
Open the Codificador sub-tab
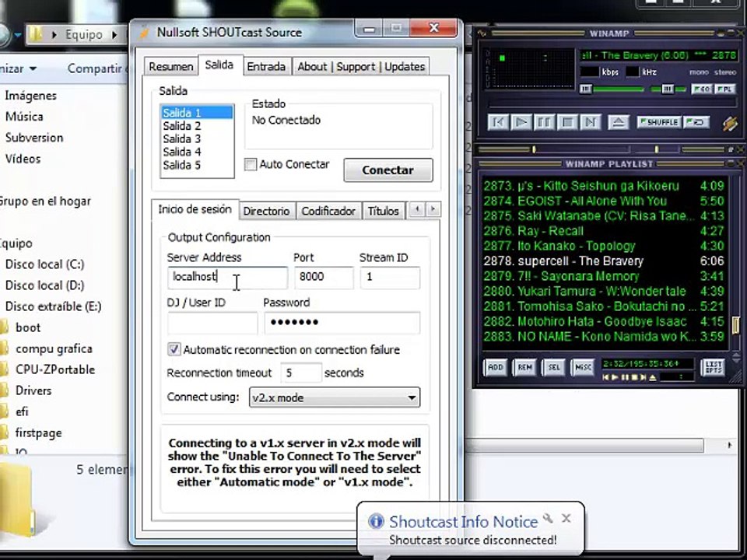(328, 211)
